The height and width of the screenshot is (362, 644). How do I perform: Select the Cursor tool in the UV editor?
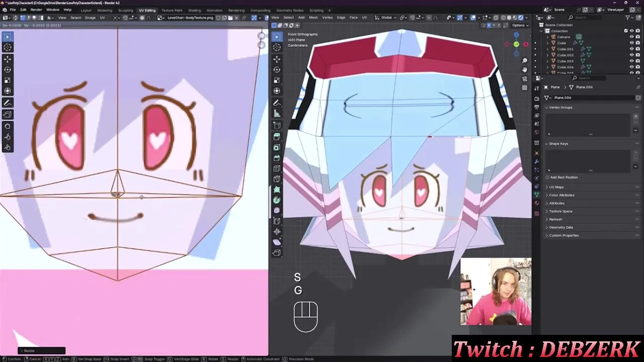click(8, 47)
